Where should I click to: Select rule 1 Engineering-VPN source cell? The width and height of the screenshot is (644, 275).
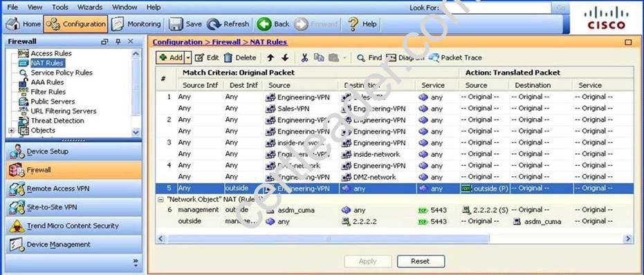(x=297, y=97)
